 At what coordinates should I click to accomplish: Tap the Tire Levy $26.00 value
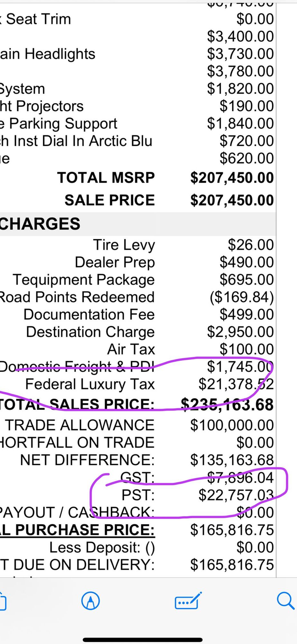pyautogui.click(x=251, y=245)
